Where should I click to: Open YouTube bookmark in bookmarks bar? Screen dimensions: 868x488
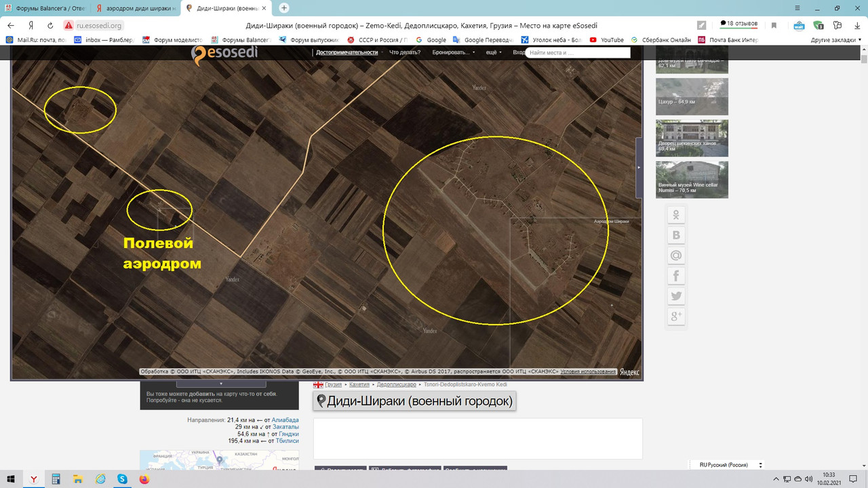607,40
